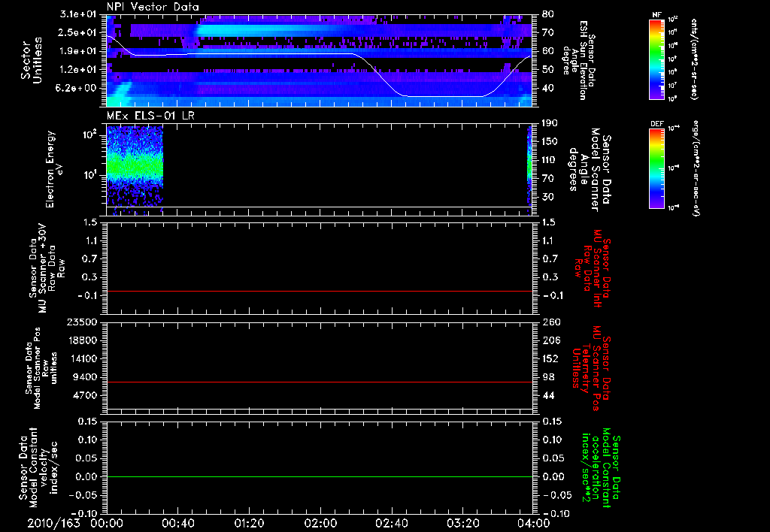Click the ergs/(cm**2-sr-sec-eV) units label
The height and width of the screenshot is (532, 770).
(x=696, y=168)
